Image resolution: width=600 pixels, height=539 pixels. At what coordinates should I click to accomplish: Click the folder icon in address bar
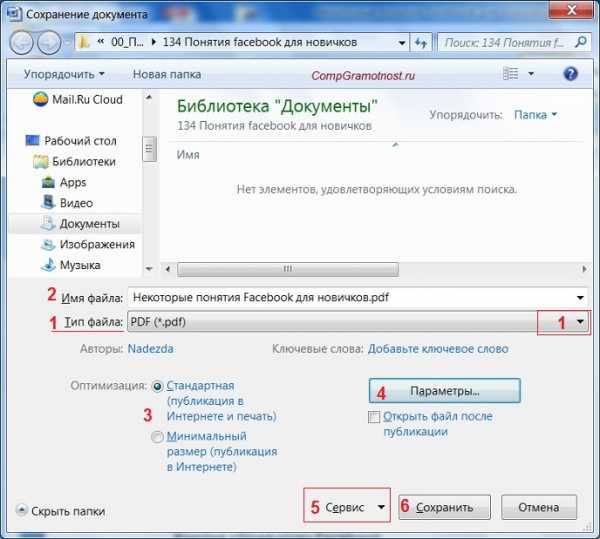pyautogui.click(x=83, y=42)
